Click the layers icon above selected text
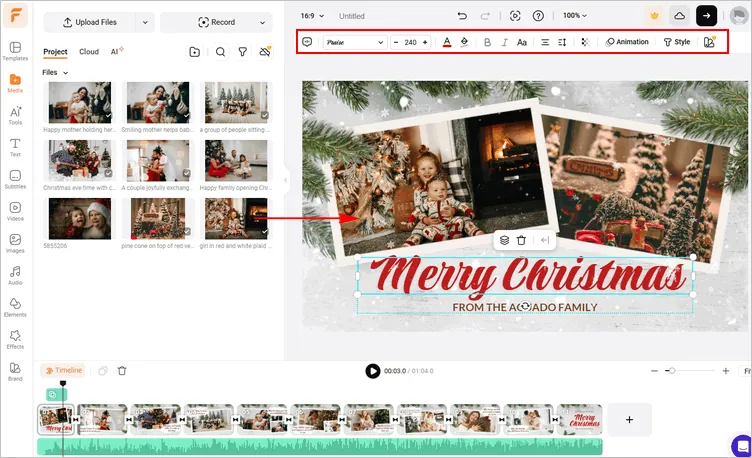Viewport: 752px width, 458px height. [x=504, y=240]
